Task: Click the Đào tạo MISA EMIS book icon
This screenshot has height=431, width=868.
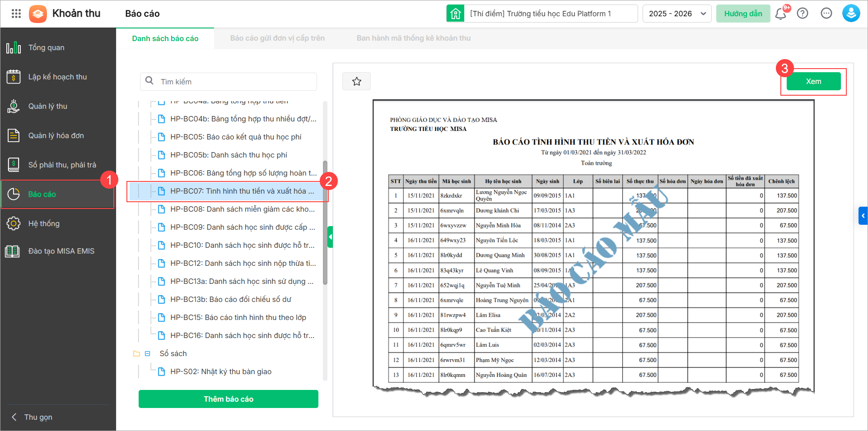Action: 12,251
